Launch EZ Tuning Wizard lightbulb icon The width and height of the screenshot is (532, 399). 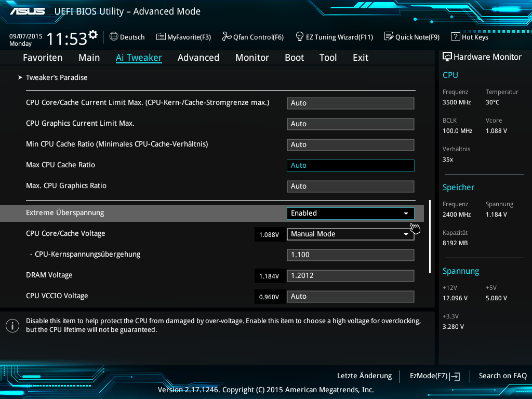(x=300, y=36)
